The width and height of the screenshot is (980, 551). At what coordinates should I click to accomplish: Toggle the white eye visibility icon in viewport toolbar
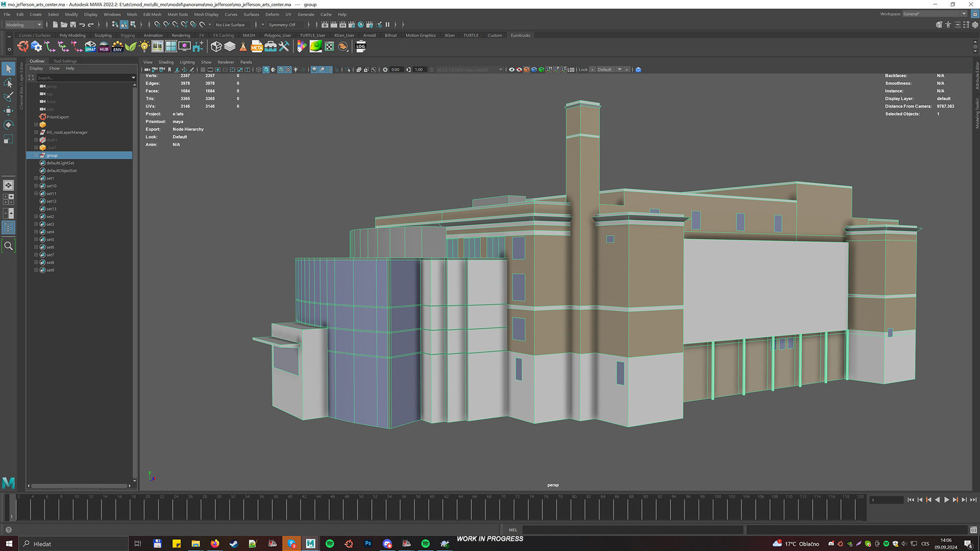pos(511,70)
